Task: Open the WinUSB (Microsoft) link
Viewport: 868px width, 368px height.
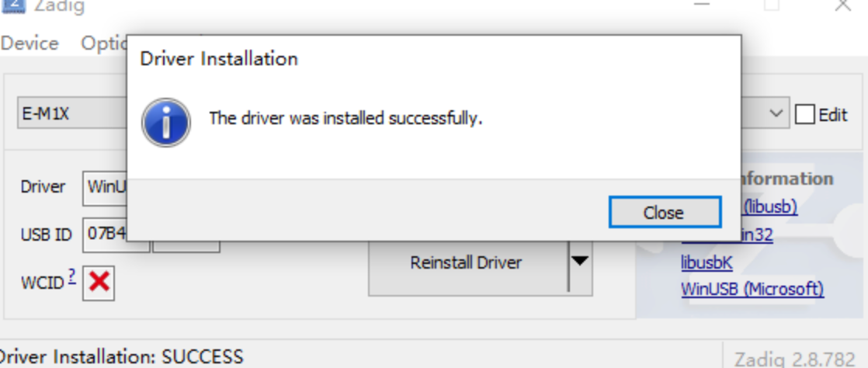Action: [752, 288]
